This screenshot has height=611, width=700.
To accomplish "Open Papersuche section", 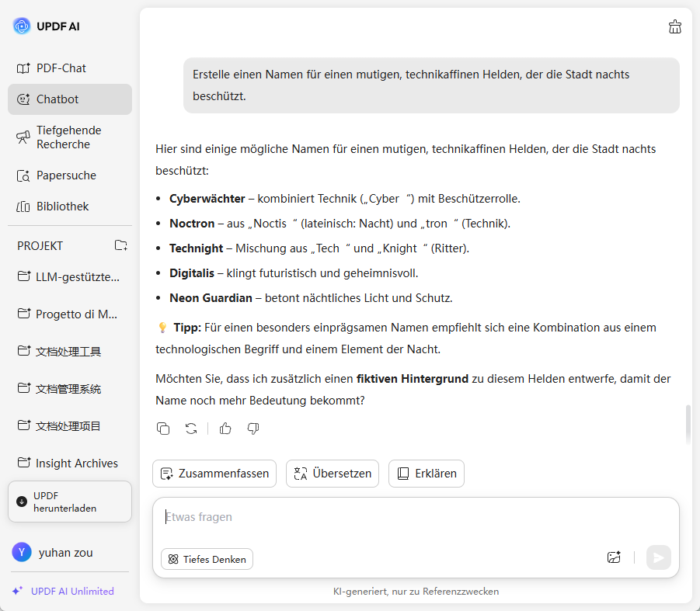I will coord(66,175).
